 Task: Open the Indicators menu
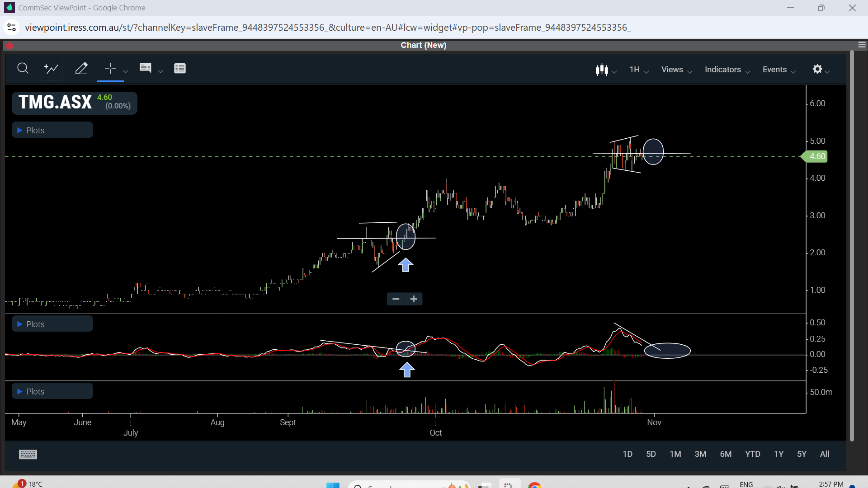[727, 70]
